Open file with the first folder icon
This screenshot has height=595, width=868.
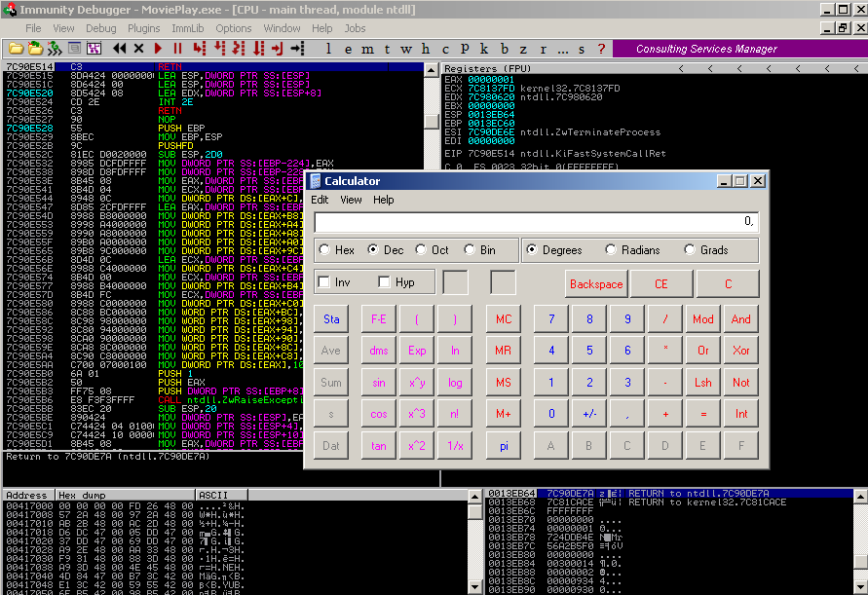[x=17, y=48]
